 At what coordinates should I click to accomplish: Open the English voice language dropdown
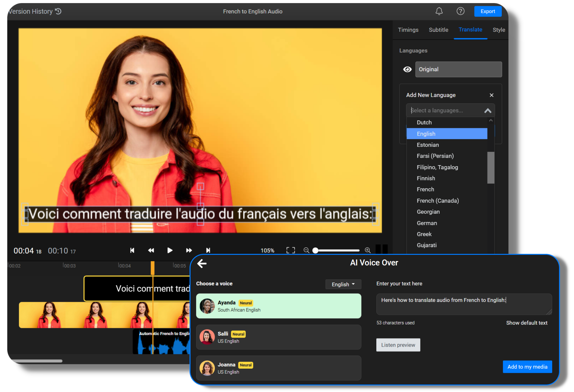[343, 284]
